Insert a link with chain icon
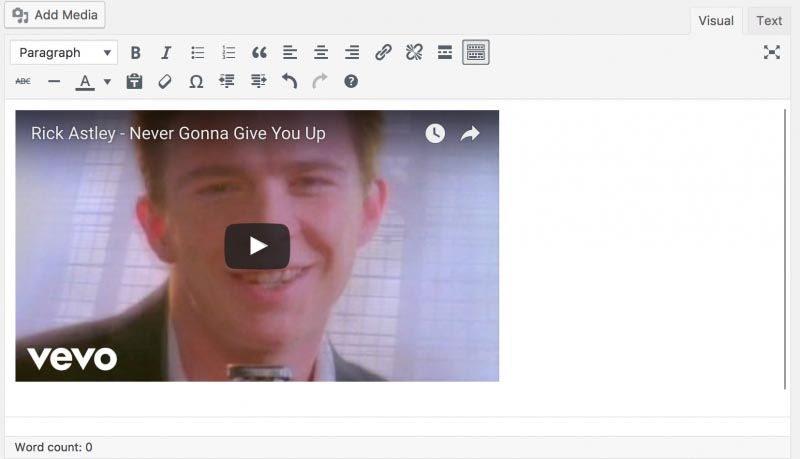The width and height of the screenshot is (800, 459). point(383,53)
